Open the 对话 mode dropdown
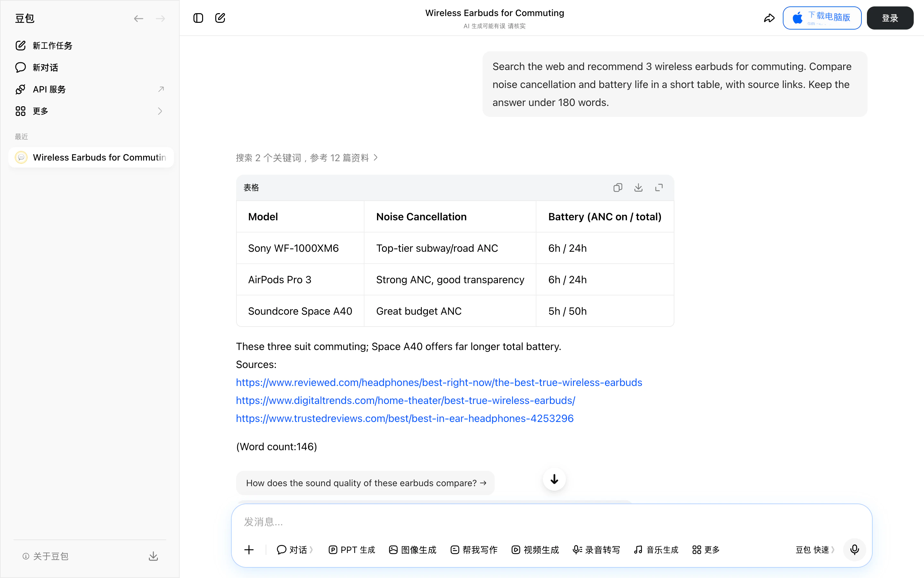Screen dimensions: 924x578 pos(295,550)
